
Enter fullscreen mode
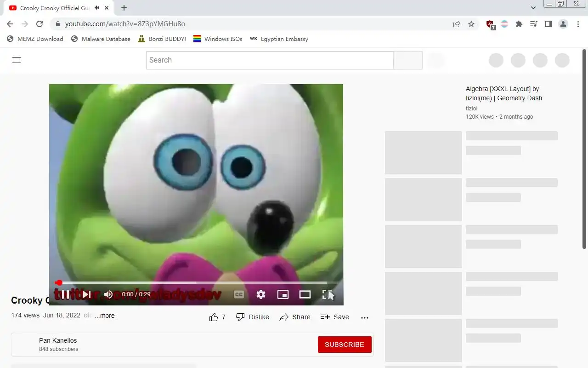pyautogui.click(x=327, y=294)
